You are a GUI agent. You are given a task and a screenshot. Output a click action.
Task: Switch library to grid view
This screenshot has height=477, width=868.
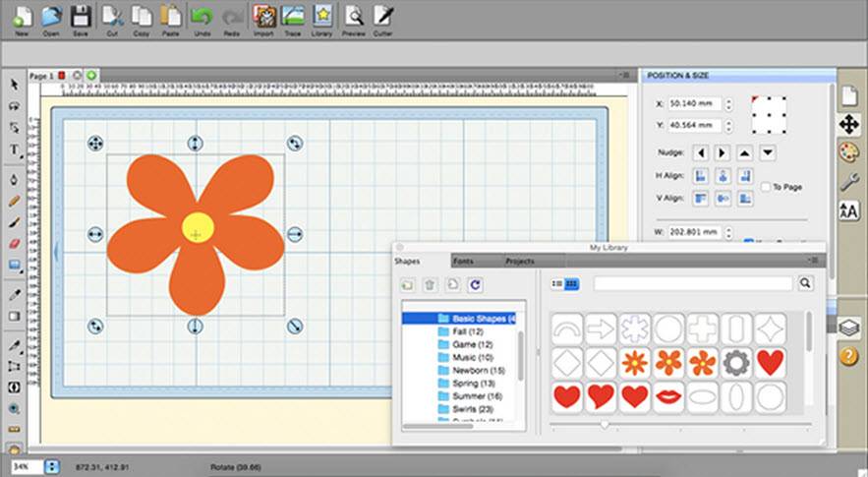pos(572,283)
